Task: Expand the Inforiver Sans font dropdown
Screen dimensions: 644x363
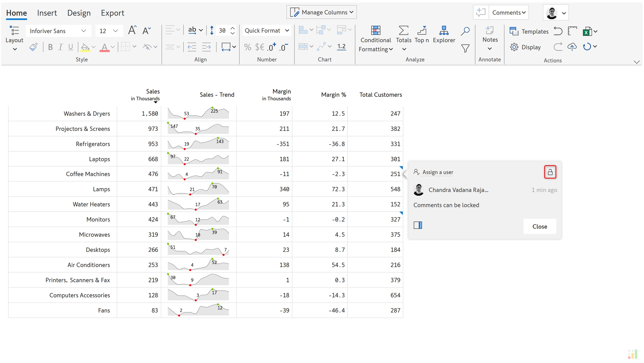Action: pyautogui.click(x=58, y=31)
